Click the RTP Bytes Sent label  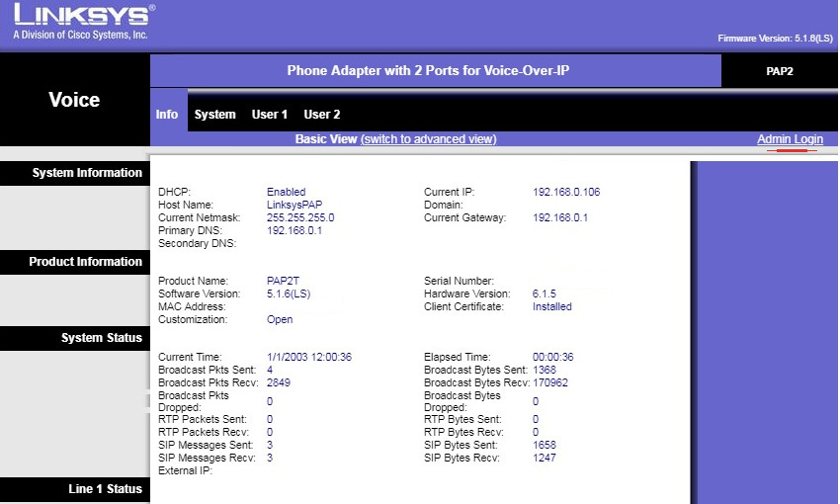click(462, 419)
